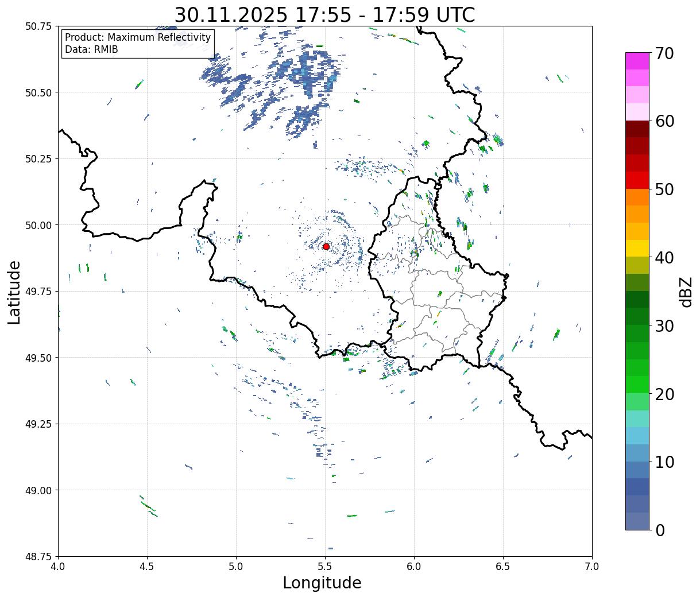700x597 pixels.
Task: Click the colorbar tick label 60
Action: click(x=664, y=121)
